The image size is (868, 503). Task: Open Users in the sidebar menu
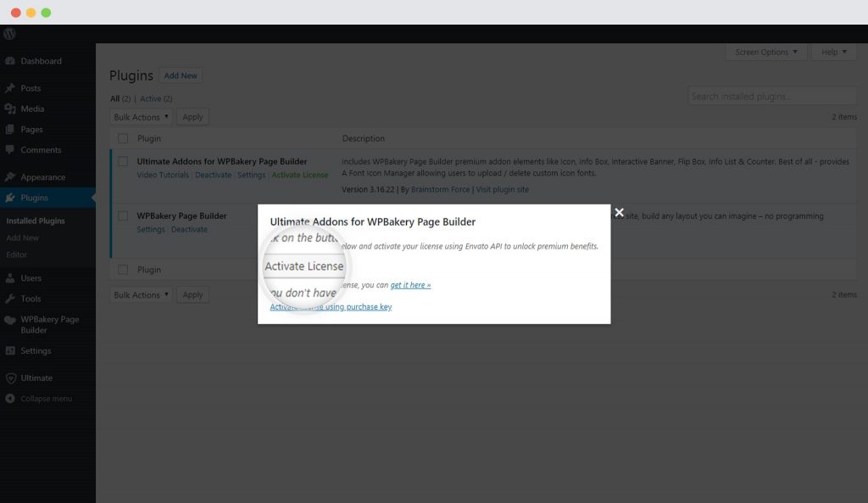point(31,278)
